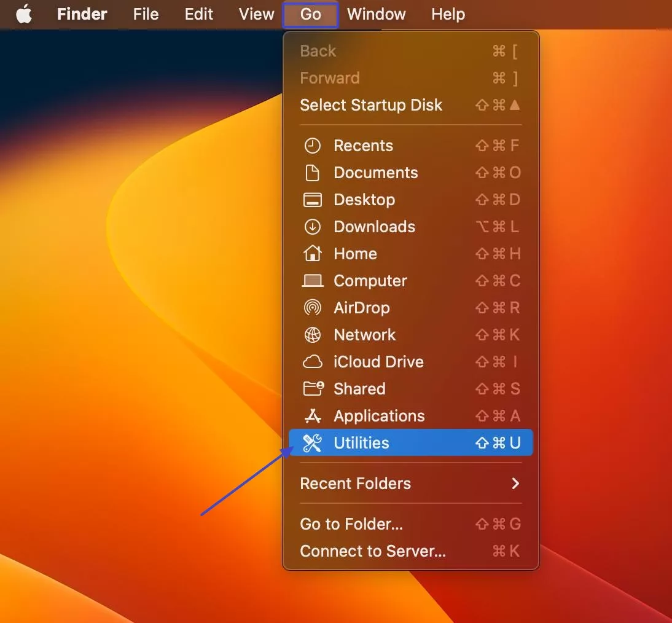The image size is (672, 623).
Task: Open Shared location
Action: coord(410,389)
